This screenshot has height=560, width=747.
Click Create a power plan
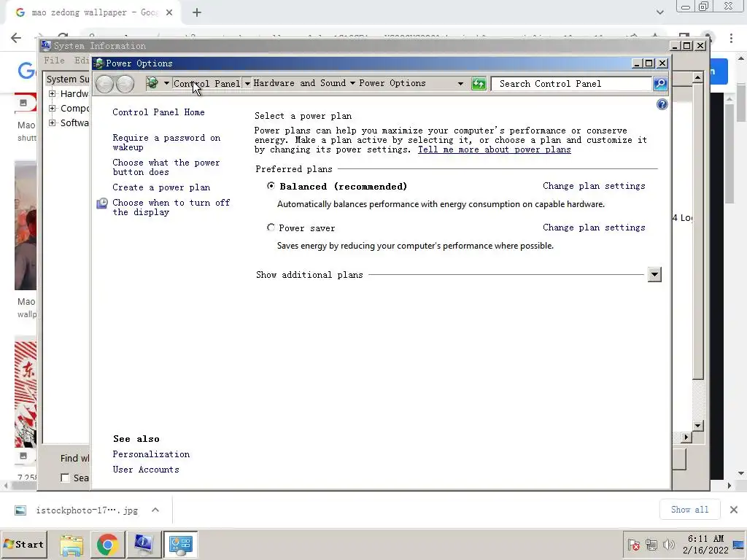161,187
